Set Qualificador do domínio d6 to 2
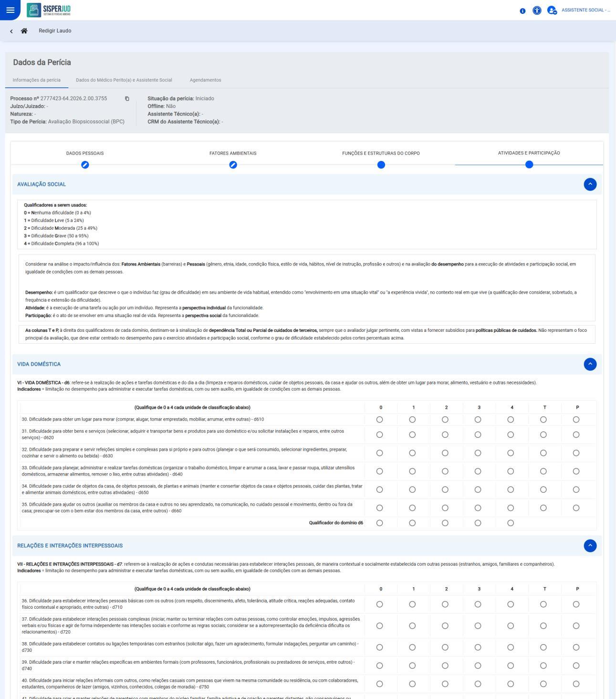The width and height of the screenshot is (616, 699). 445,523
